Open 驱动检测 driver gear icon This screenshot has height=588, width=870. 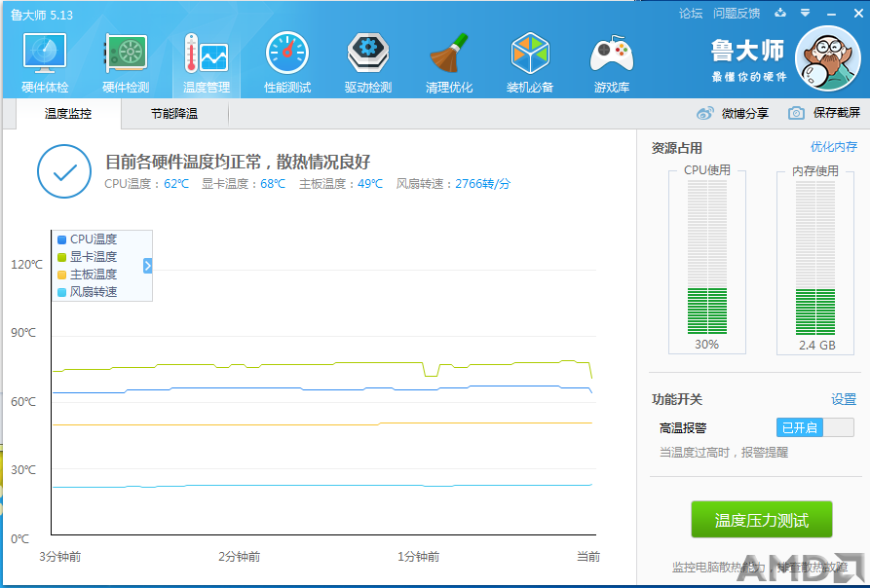(368, 54)
